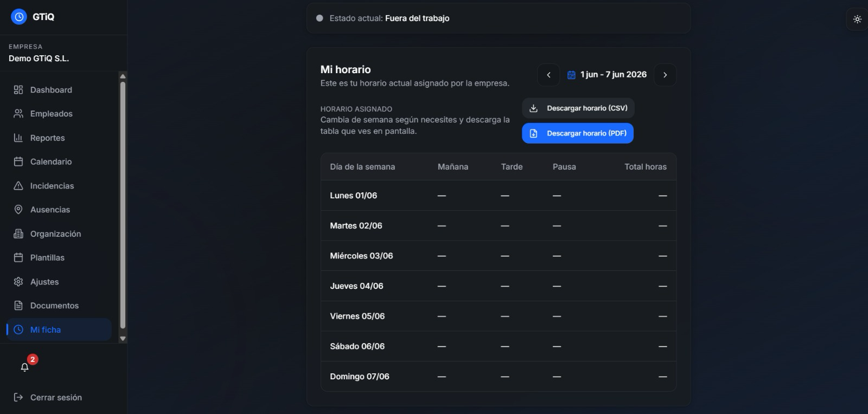The image size is (868, 414).
Task: Toggle the light/dark theme sun icon
Action: pyautogui.click(x=857, y=19)
